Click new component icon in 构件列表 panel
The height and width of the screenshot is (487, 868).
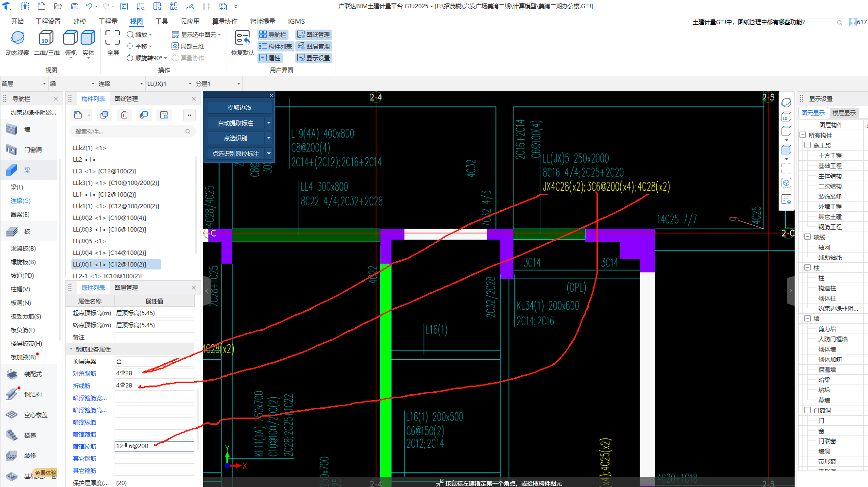tap(78, 115)
